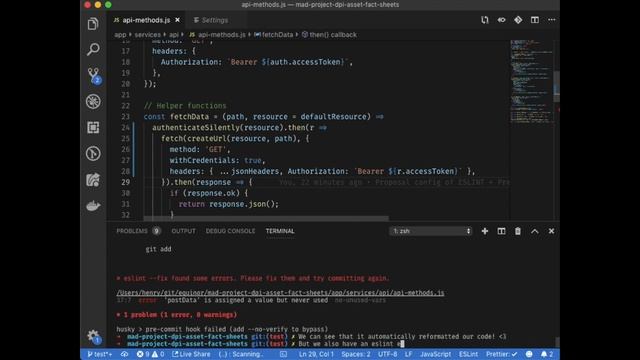Switch to the TERMINAL panel tab
The height and width of the screenshot is (360, 640).
[x=280, y=231]
